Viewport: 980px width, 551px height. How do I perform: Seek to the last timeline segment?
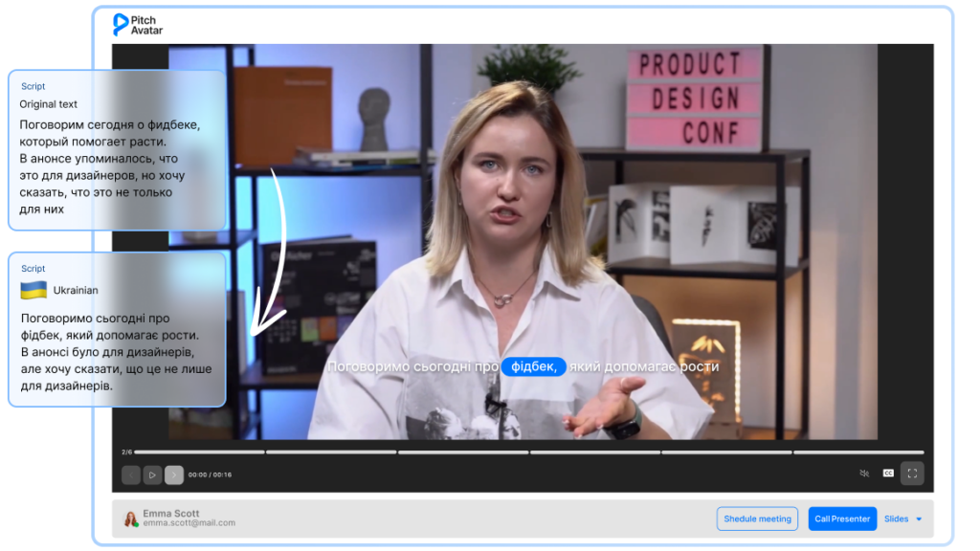point(858,452)
